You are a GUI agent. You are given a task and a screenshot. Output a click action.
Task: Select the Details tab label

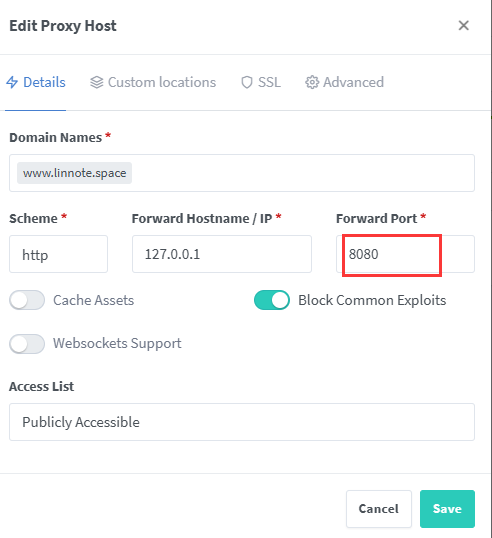coord(44,82)
